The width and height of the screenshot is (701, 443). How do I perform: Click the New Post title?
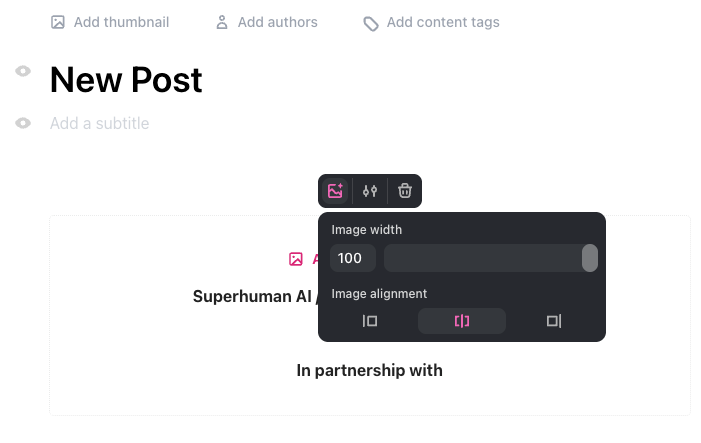[126, 80]
